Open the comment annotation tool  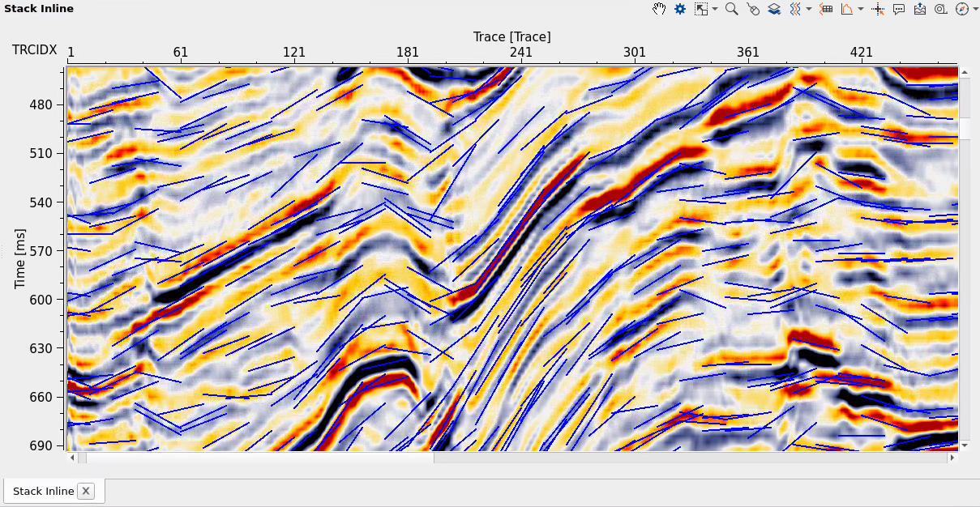pyautogui.click(x=899, y=9)
